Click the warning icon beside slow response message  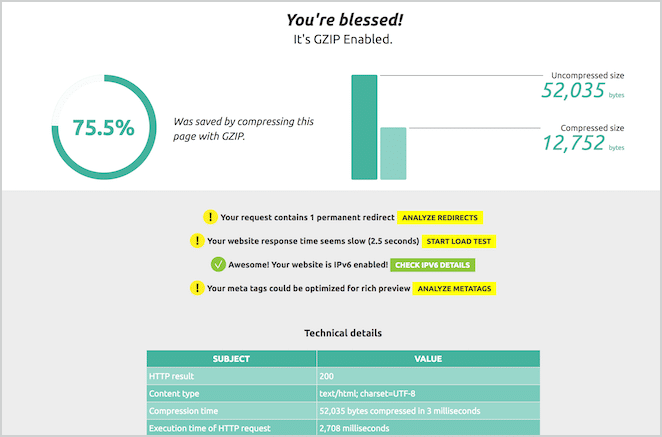click(x=196, y=240)
